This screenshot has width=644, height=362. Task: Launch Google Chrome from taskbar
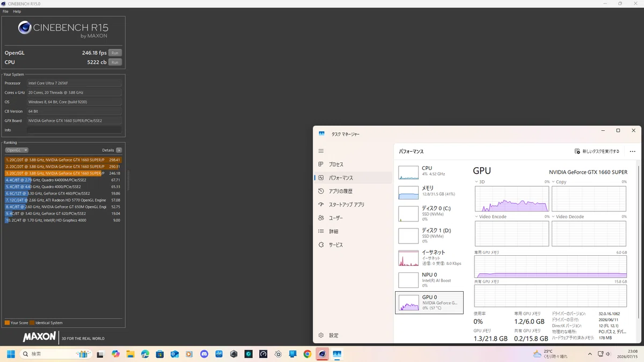(x=307, y=354)
